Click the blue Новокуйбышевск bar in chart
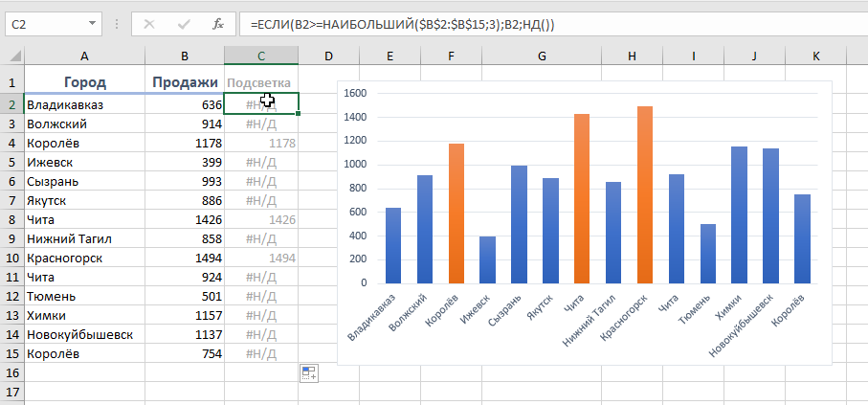Image resolution: width=868 pixels, height=405 pixels. [771, 216]
